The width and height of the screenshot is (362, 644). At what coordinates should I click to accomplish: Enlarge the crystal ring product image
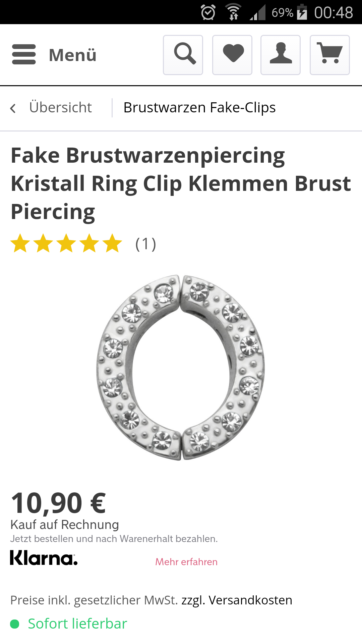(x=181, y=367)
